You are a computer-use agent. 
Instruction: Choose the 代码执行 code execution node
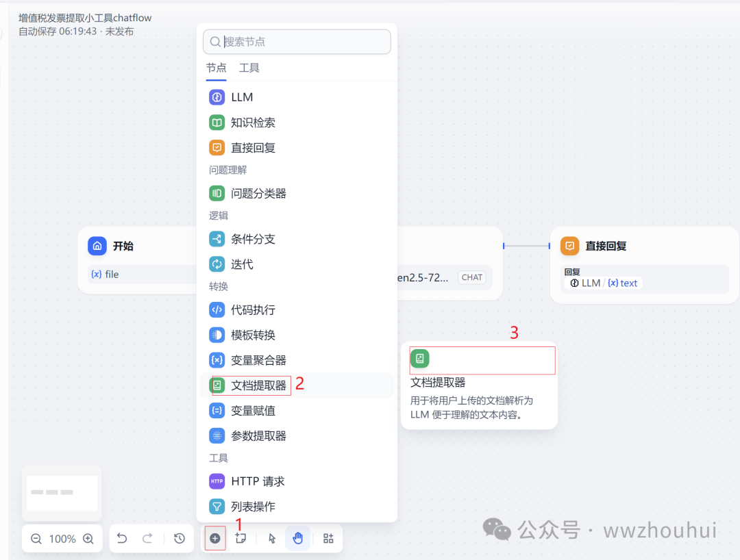[x=252, y=309]
